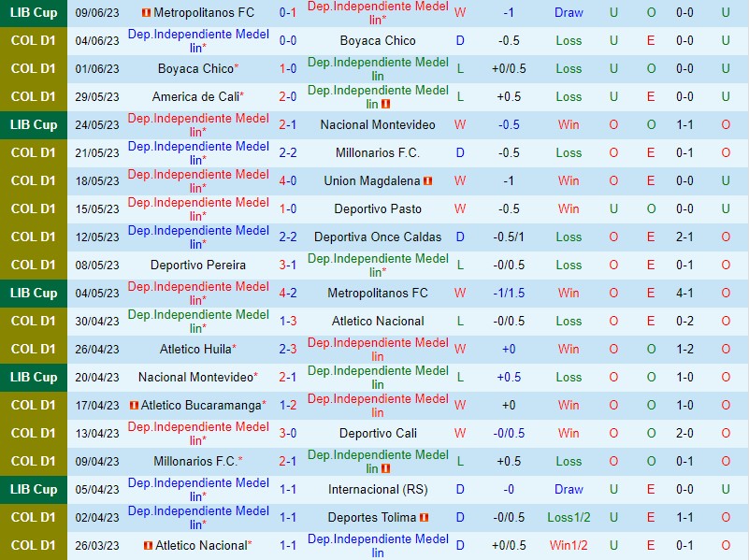Click score 4-2 of 04/05/23 match

288,294
